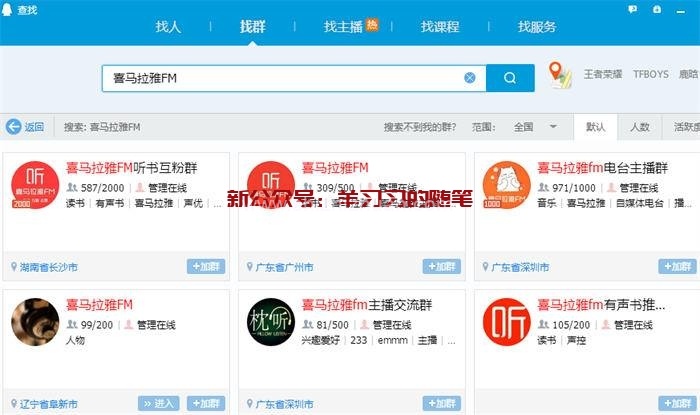Open the orange 喜马拉雅fm电台主播群 avatar

coord(507,186)
